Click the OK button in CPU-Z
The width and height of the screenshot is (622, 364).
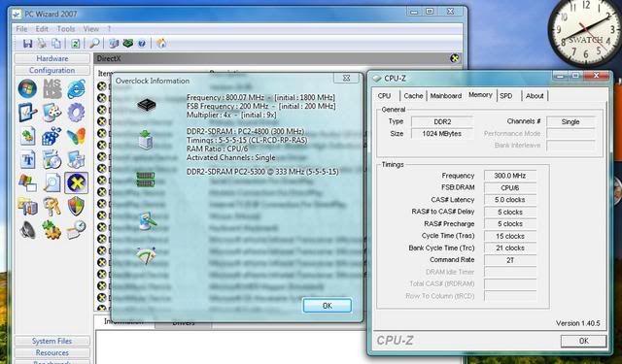click(x=583, y=341)
